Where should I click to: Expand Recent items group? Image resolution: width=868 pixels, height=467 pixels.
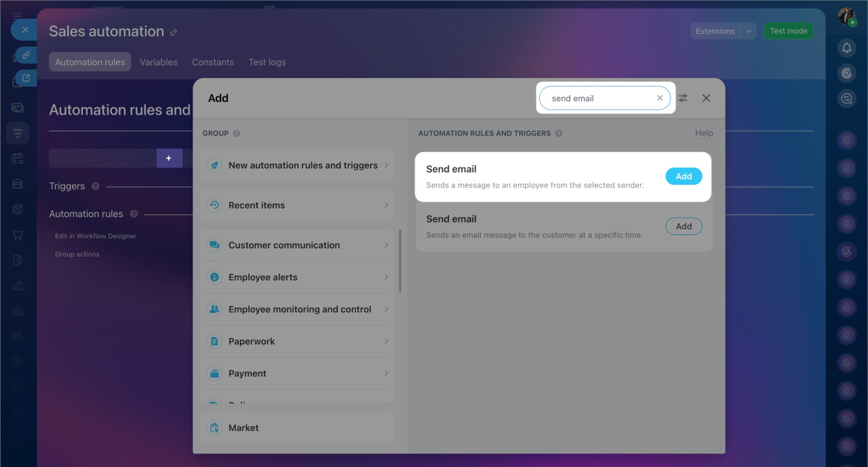tap(298, 205)
